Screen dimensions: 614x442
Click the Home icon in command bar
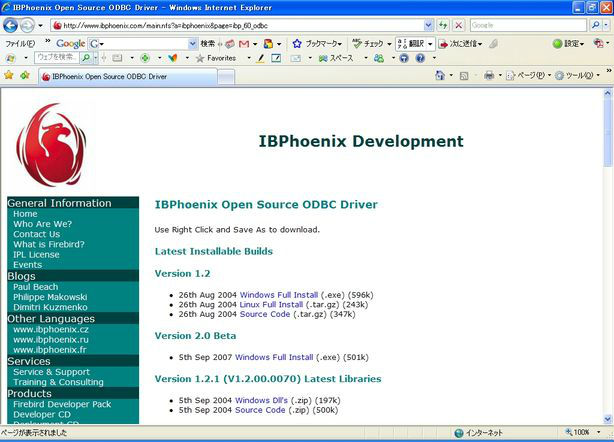[440, 75]
